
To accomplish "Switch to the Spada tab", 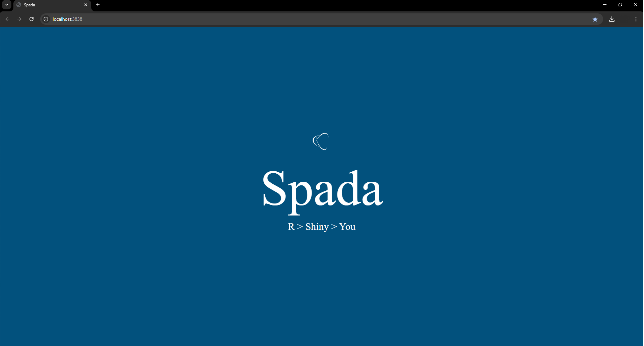I will pos(50,5).
